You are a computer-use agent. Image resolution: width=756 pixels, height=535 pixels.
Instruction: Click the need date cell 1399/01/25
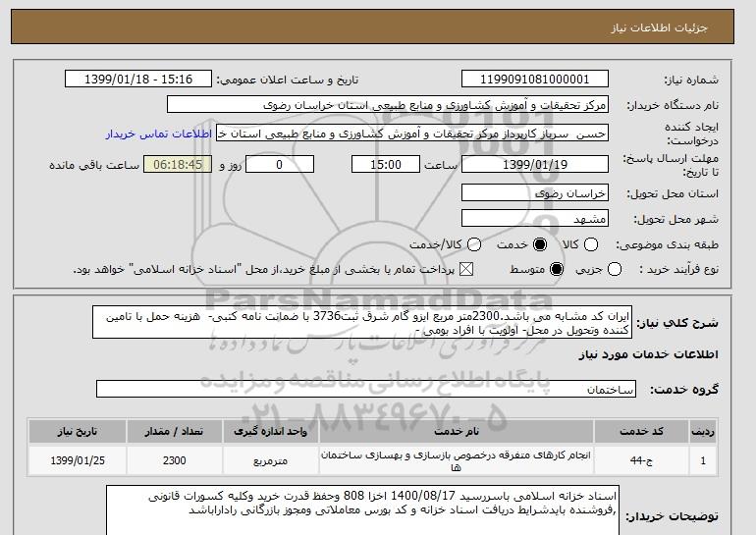click(x=78, y=460)
